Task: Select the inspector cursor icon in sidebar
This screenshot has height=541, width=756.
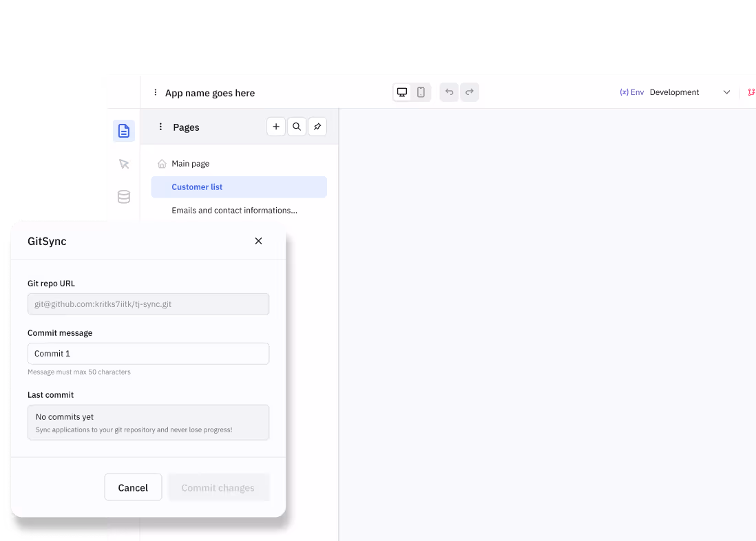Action: coord(124,164)
